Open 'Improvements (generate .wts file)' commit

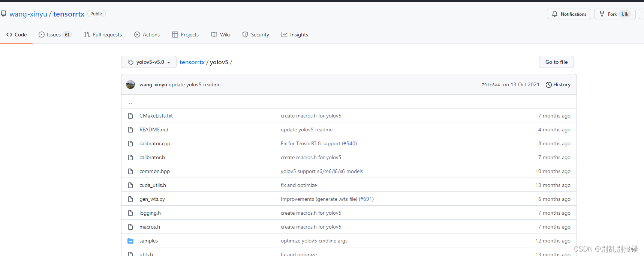[x=319, y=199]
